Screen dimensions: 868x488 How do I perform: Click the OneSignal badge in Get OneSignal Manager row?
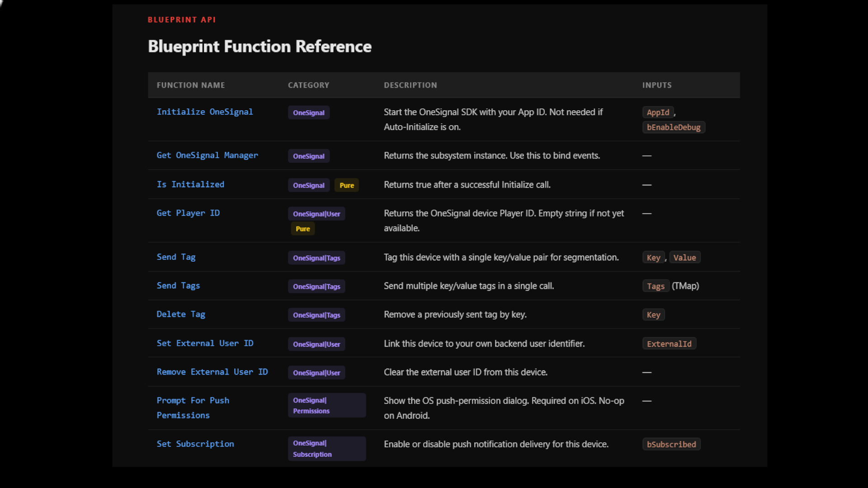coord(309,156)
